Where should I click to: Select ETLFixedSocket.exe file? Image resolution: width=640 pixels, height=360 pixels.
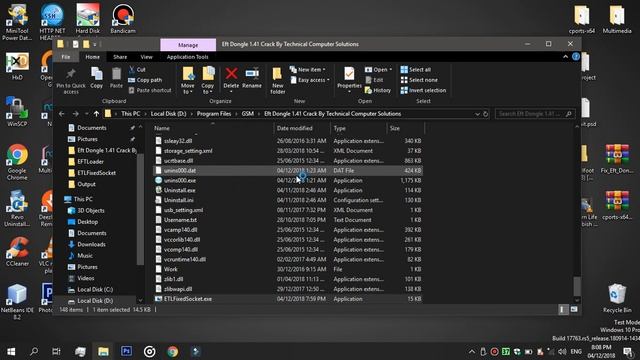(x=288, y=299)
